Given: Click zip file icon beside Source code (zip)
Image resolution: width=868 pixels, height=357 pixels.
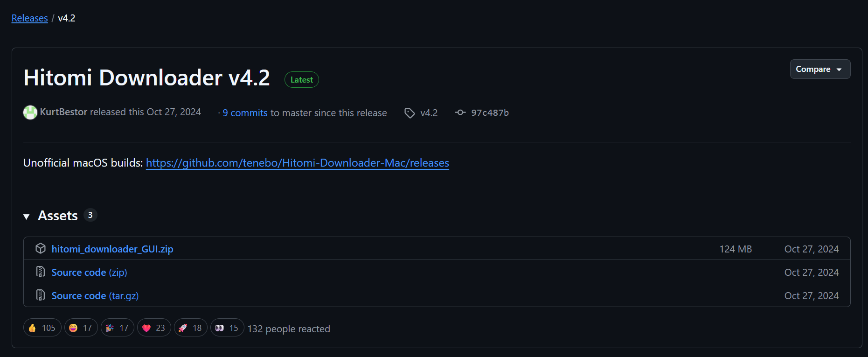Looking at the screenshot, I should (41, 272).
